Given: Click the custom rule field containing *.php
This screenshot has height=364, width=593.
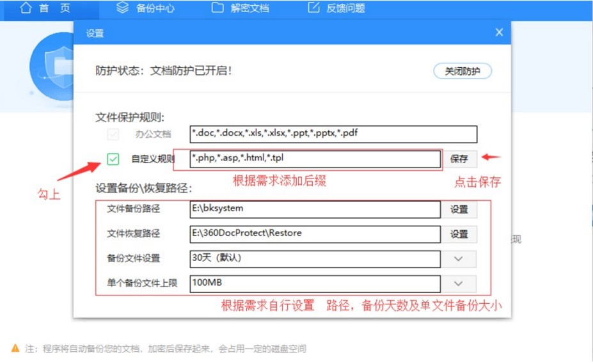Looking at the screenshot, I should coord(315,158).
